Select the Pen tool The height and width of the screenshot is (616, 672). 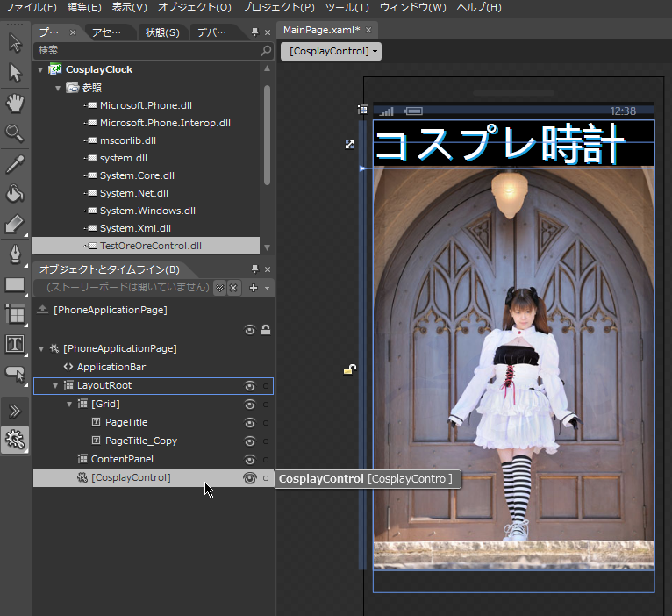[16, 254]
